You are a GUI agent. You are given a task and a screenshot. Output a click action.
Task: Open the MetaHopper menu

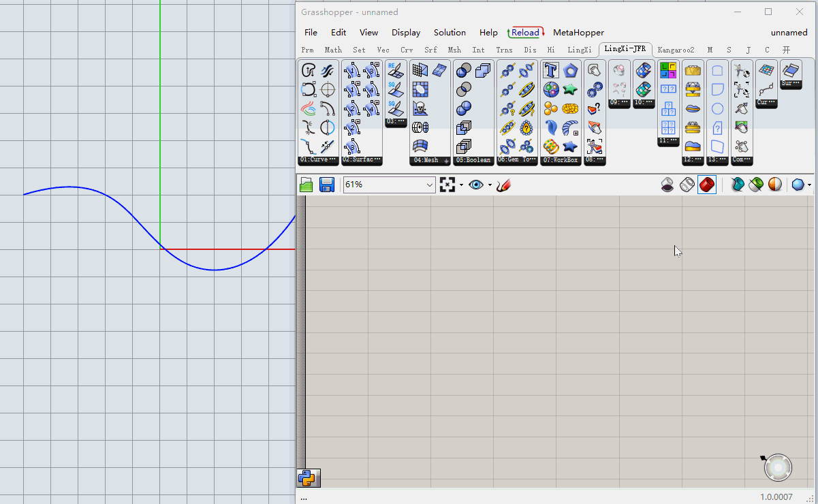coord(578,33)
